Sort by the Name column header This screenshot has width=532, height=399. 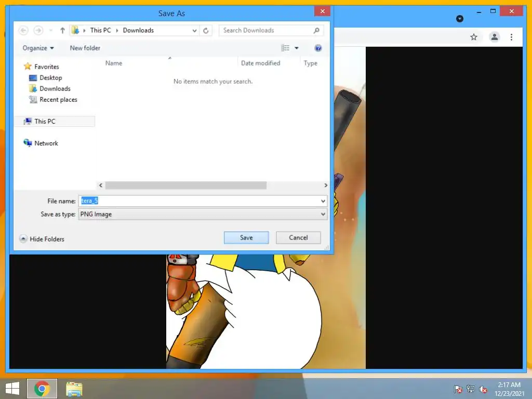(x=114, y=63)
